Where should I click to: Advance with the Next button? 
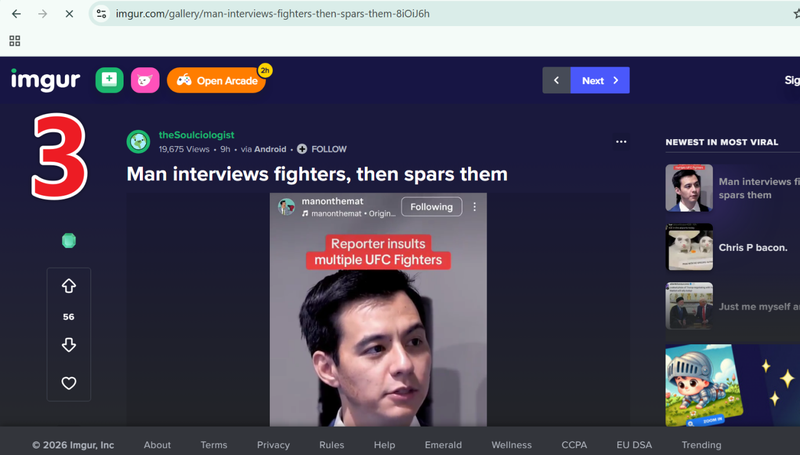tap(600, 80)
